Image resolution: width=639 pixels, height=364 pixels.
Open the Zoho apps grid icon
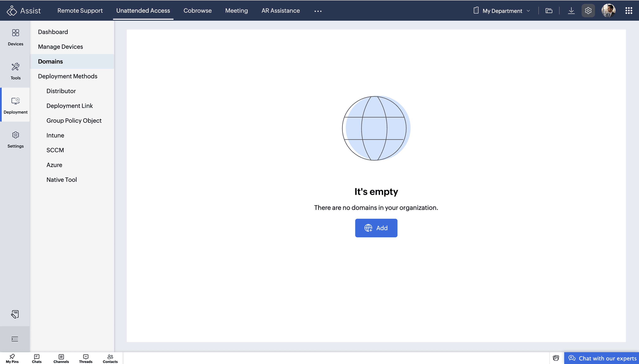[629, 10]
